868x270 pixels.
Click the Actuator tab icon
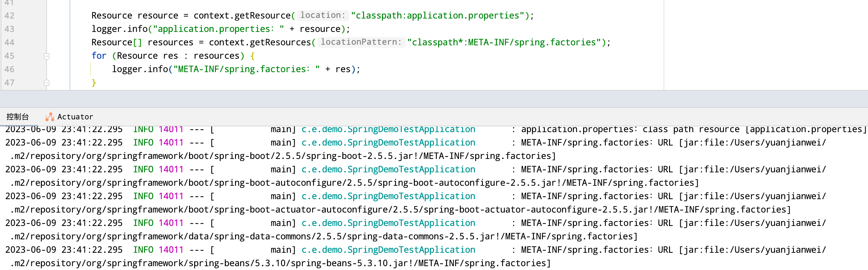[x=50, y=117]
